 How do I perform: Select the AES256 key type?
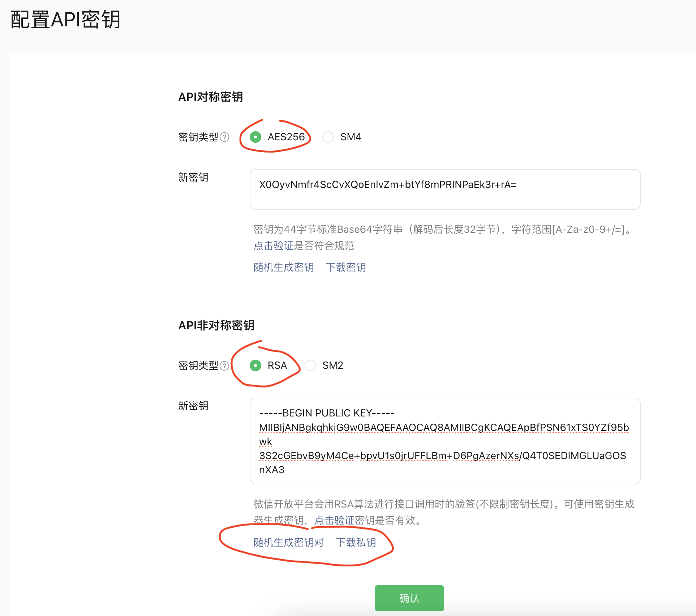[x=256, y=137]
